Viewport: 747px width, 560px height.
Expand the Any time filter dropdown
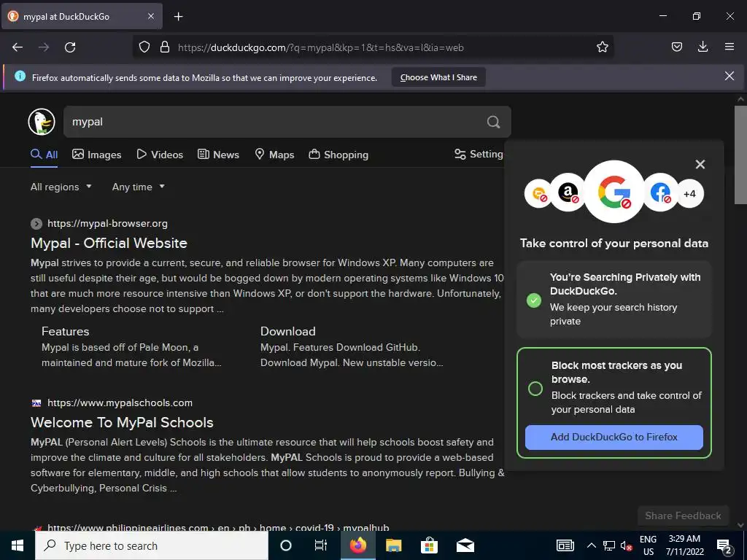(x=138, y=187)
